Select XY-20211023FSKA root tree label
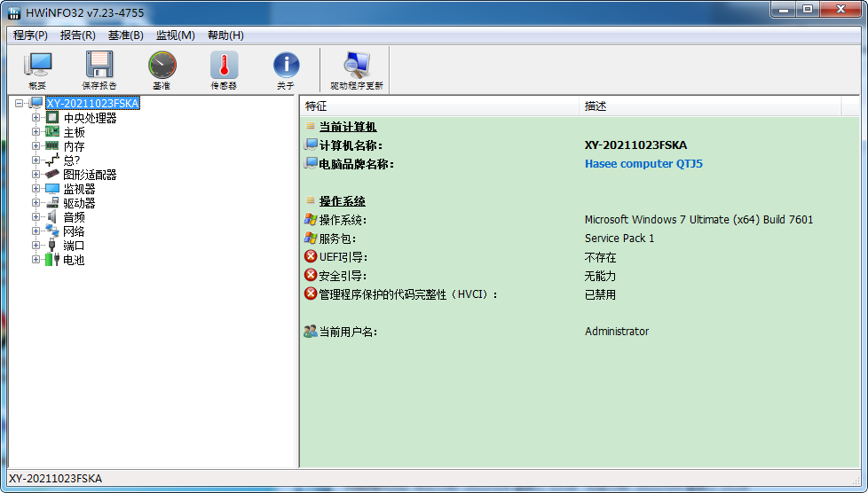Screen dimensions: 868x493 click(x=92, y=103)
